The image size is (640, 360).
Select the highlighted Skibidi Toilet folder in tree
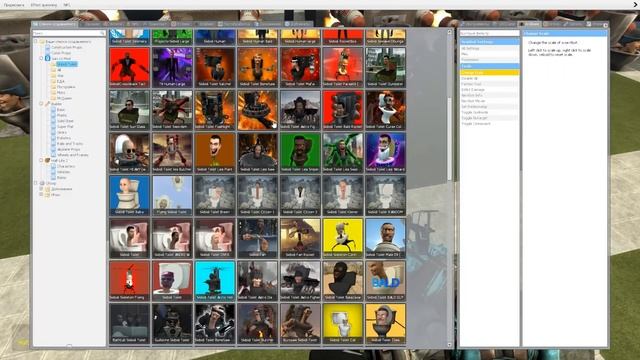67,64
